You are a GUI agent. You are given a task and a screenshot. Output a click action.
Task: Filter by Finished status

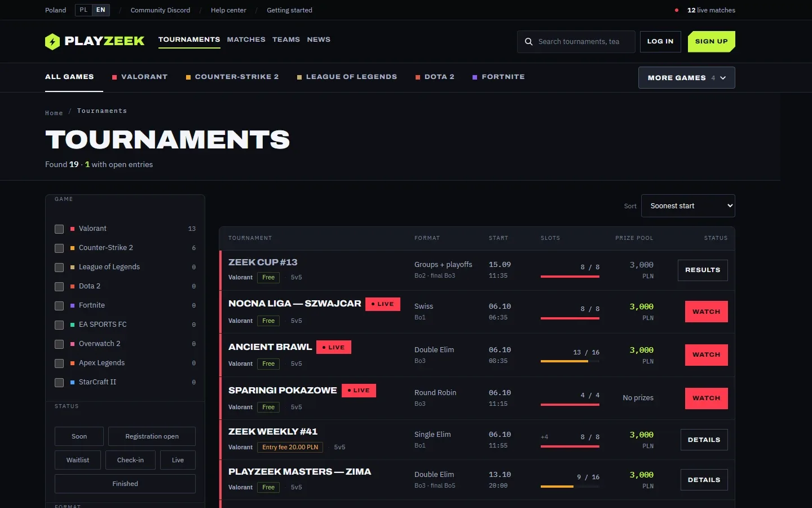[125, 484]
